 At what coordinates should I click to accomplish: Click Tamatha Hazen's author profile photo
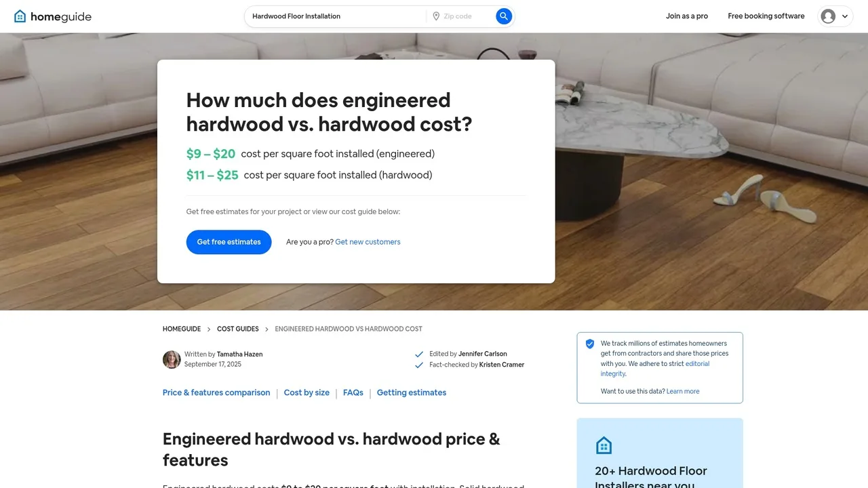172,359
